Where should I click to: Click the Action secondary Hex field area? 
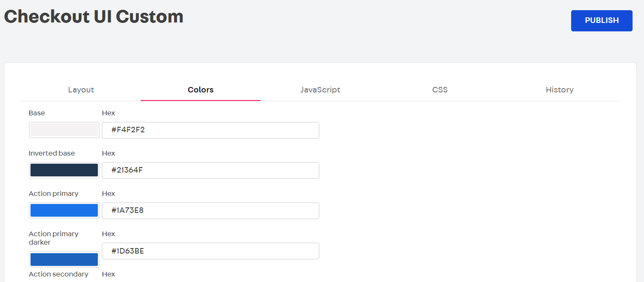[108, 274]
